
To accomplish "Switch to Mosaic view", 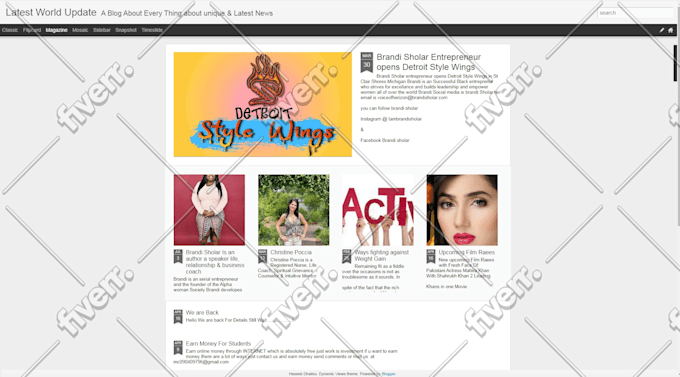I will tap(80, 30).
